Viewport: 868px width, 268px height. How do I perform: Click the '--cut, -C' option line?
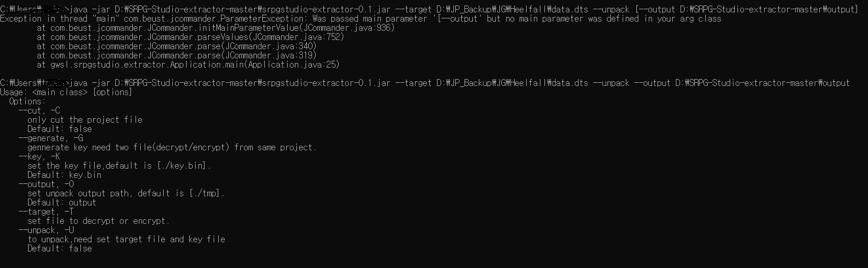pos(40,111)
